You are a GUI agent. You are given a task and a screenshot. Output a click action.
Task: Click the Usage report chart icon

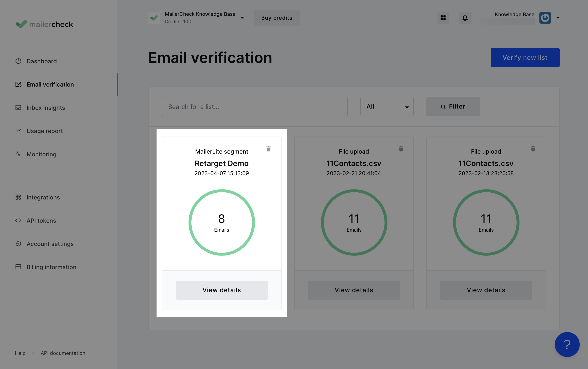(x=18, y=131)
